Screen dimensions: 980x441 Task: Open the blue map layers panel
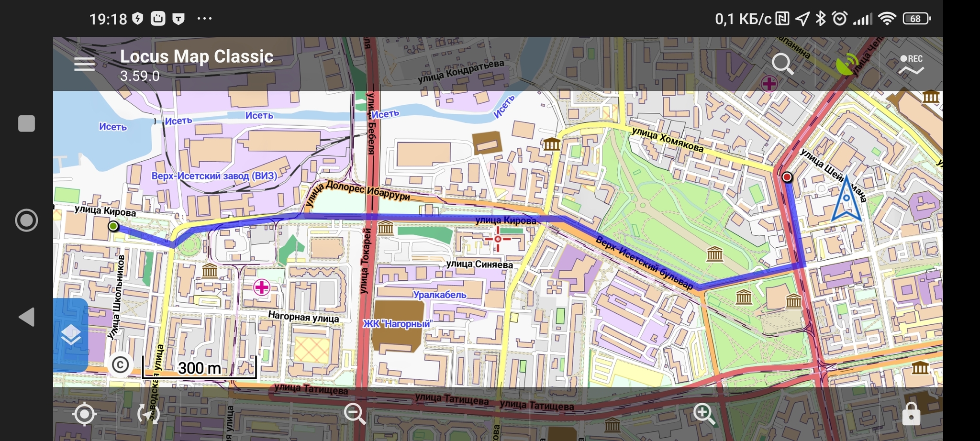pos(70,335)
